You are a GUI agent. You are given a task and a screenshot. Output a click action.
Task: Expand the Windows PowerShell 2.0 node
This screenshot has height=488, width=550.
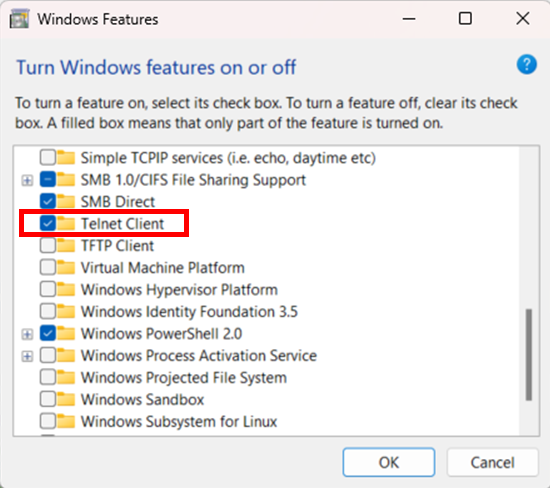(27, 334)
